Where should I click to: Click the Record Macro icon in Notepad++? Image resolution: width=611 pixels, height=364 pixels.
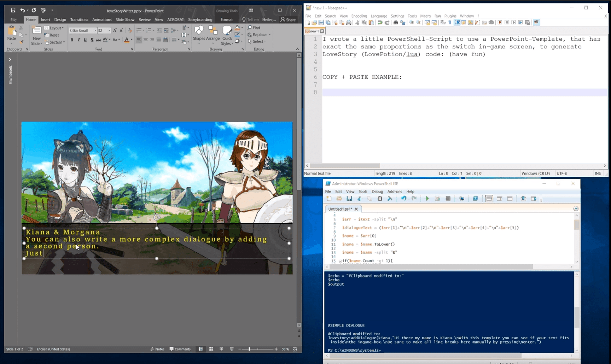pos(500,22)
